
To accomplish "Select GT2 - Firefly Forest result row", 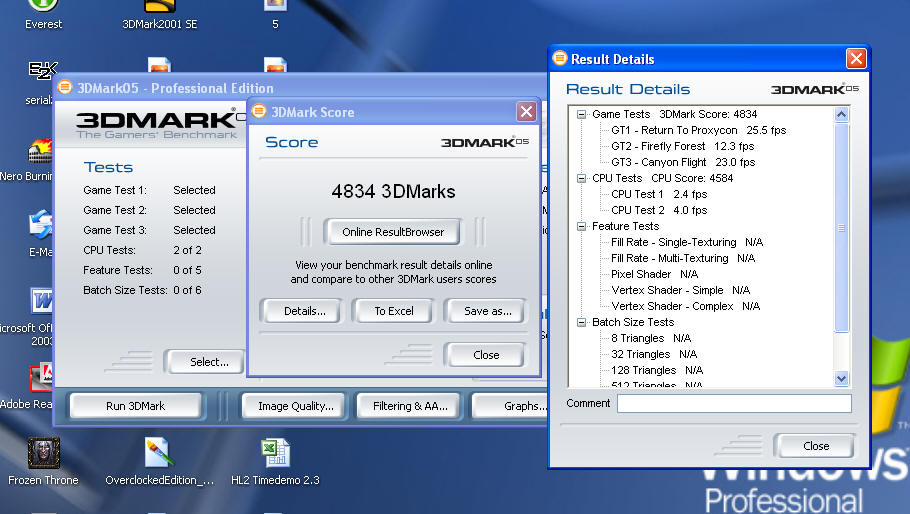I will point(682,146).
